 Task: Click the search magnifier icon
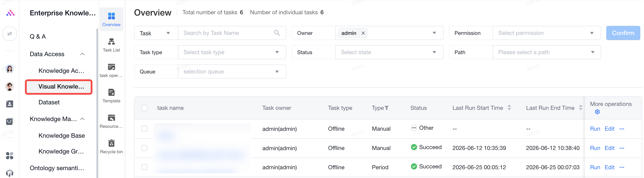(x=277, y=33)
